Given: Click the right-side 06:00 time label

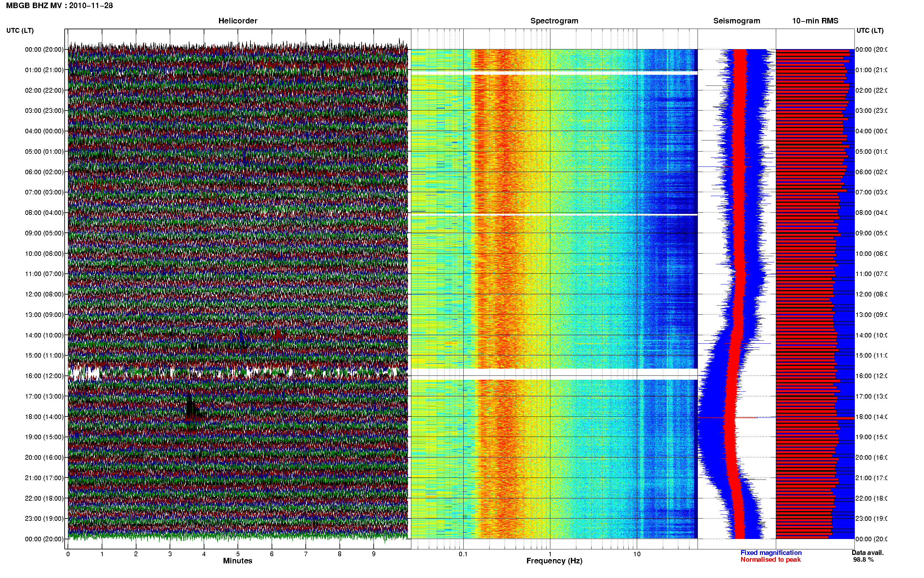Looking at the screenshot, I should pyautogui.click(x=871, y=172).
